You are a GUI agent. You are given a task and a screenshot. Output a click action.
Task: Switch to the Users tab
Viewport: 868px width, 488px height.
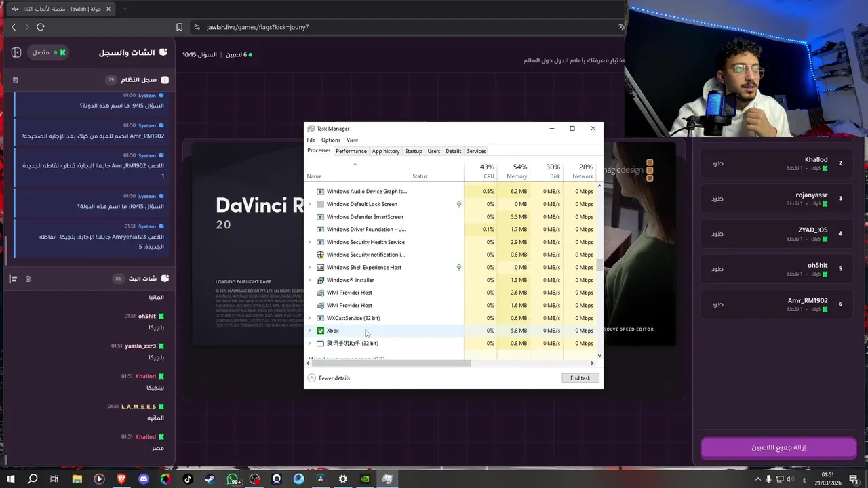pyautogui.click(x=434, y=151)
